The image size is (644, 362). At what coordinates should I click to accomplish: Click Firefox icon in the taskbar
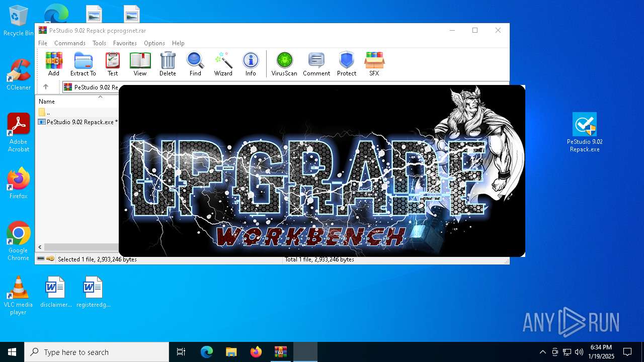click(256, 352)
